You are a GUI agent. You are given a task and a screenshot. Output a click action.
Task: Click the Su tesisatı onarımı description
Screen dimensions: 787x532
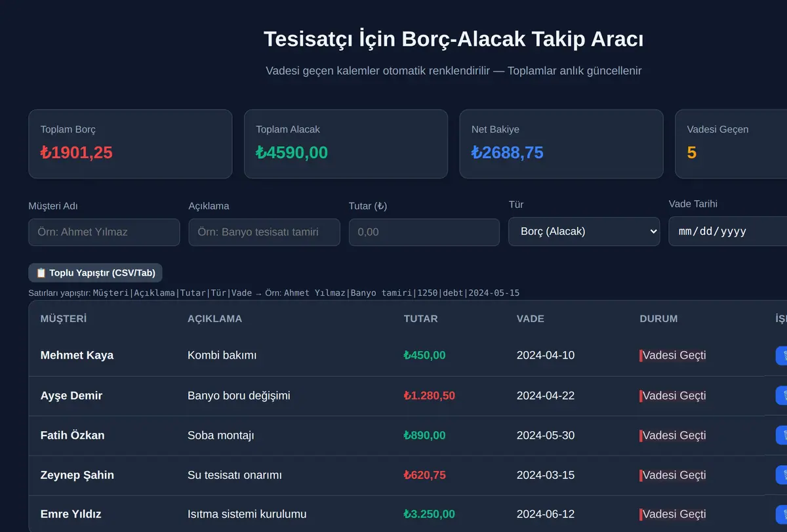(x=235, y=475)
